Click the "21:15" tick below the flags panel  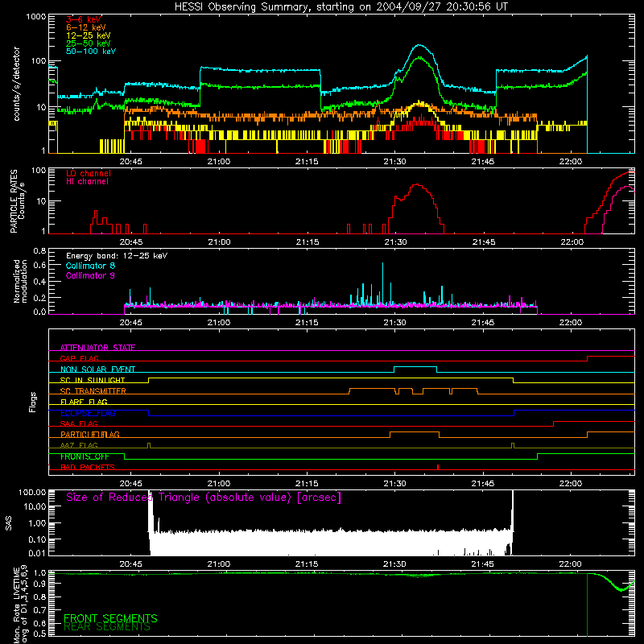pyautogui.click(x=307, y=484)
